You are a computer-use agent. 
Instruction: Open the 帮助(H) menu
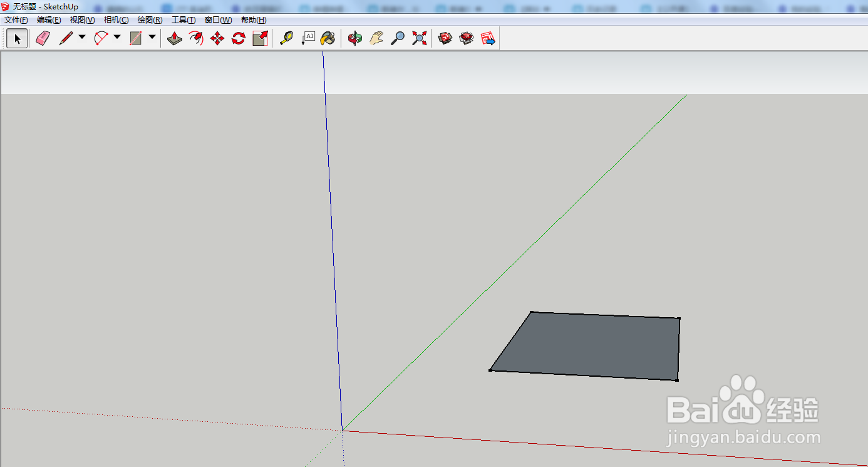(254, 20)
